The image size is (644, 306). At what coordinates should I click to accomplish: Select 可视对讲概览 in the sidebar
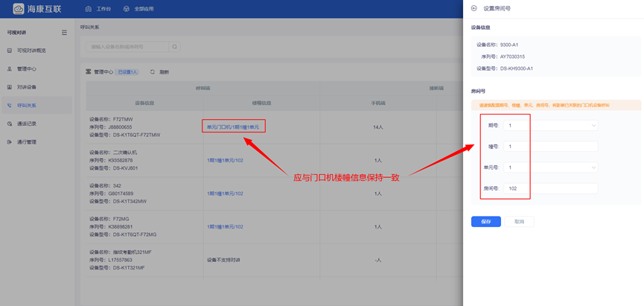tap(31, 51)
